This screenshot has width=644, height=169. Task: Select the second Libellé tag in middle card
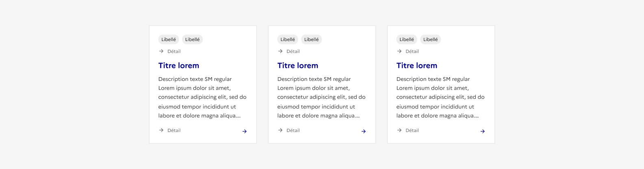pos(311,39)
